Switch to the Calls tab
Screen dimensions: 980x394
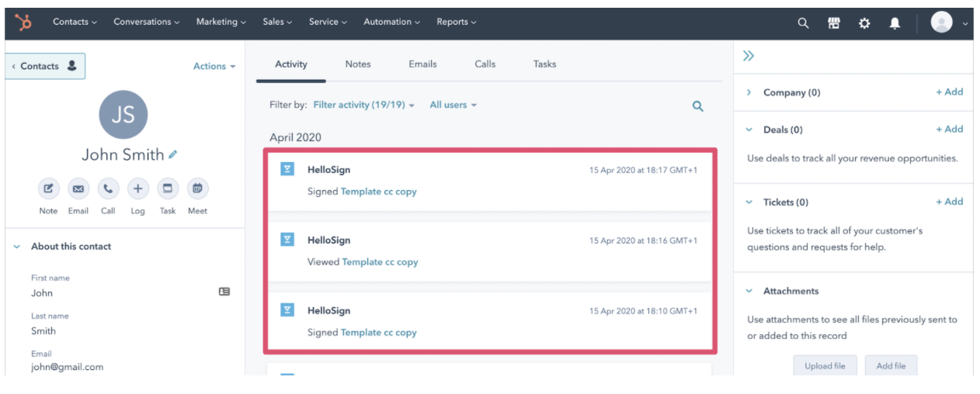pos(485,64)
